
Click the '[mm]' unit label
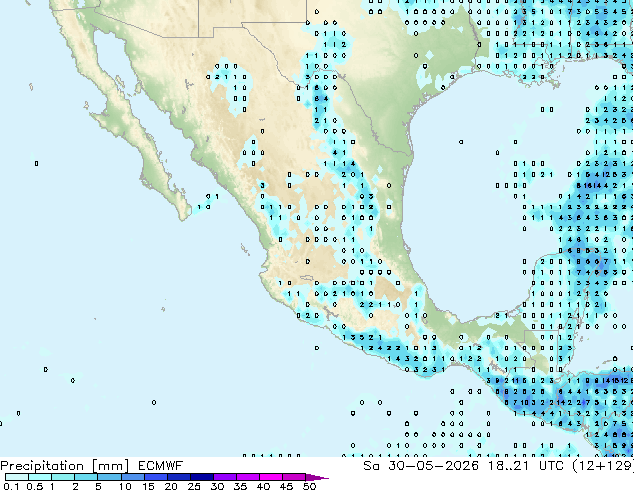click(x=111, y=466)
